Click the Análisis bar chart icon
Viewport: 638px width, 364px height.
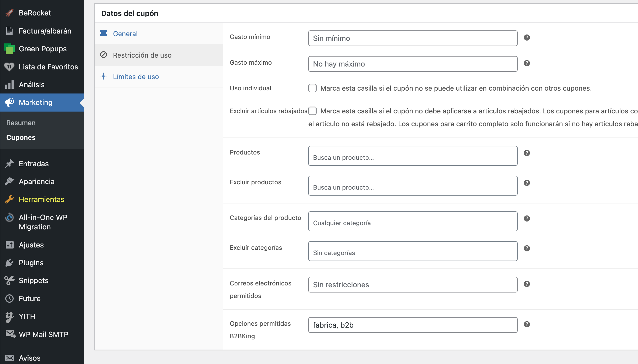[9, 85]
